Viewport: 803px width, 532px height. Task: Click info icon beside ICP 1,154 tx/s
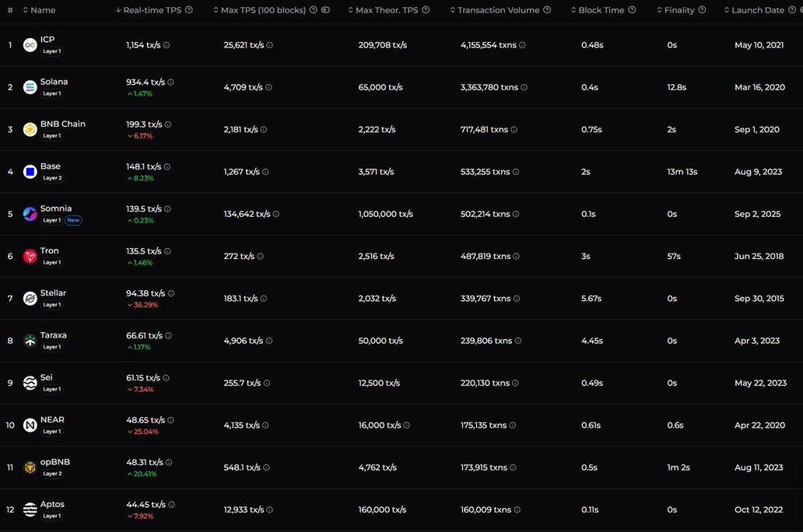click(x=167, y=45)
